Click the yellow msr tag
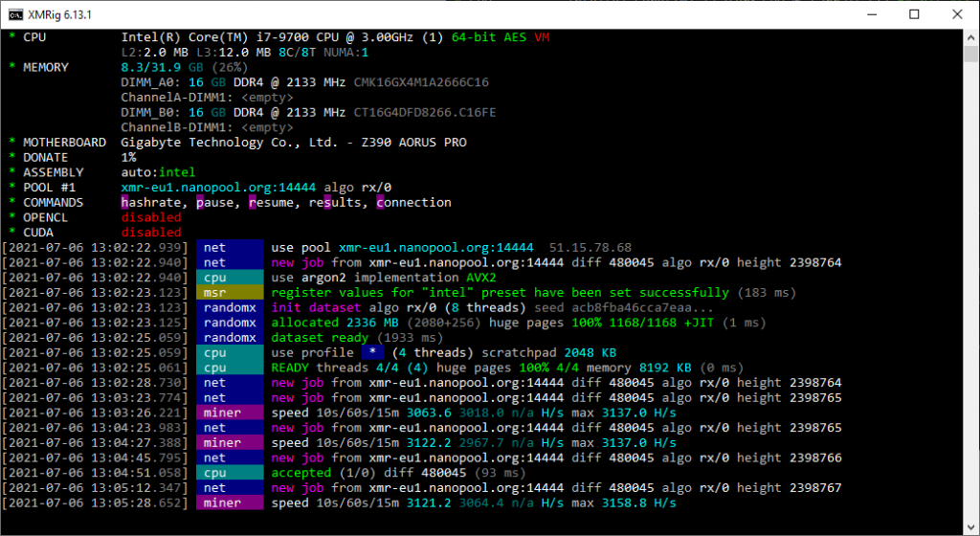Screen dimensions: 980x536 click(x=230, y=292)
